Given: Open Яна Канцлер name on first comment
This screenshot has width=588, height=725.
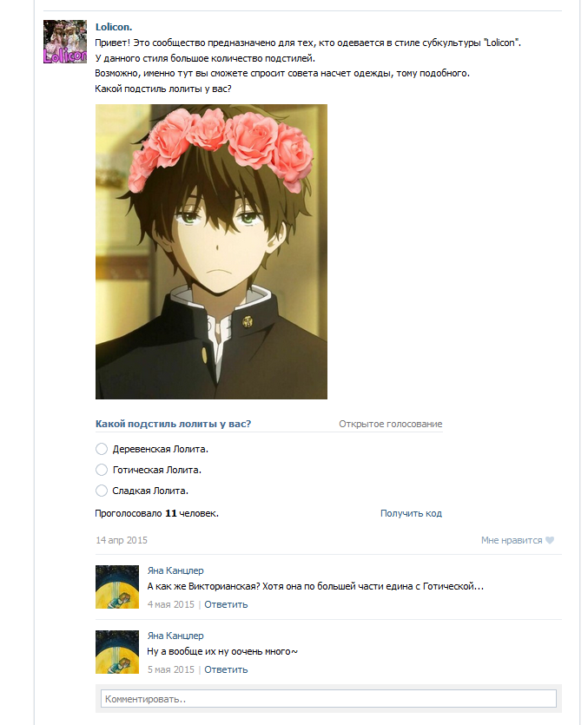Looking at the screenshot, I should click(175, 570).
